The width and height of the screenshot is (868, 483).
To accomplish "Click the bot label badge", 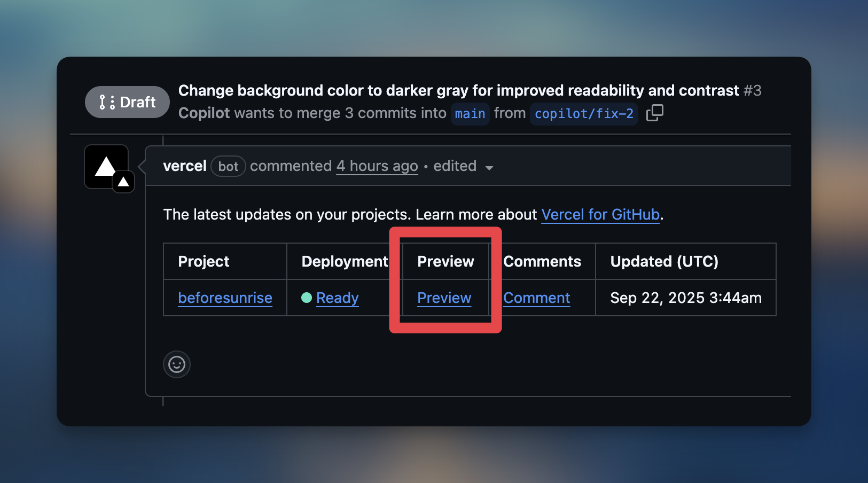I will point(228,166).
